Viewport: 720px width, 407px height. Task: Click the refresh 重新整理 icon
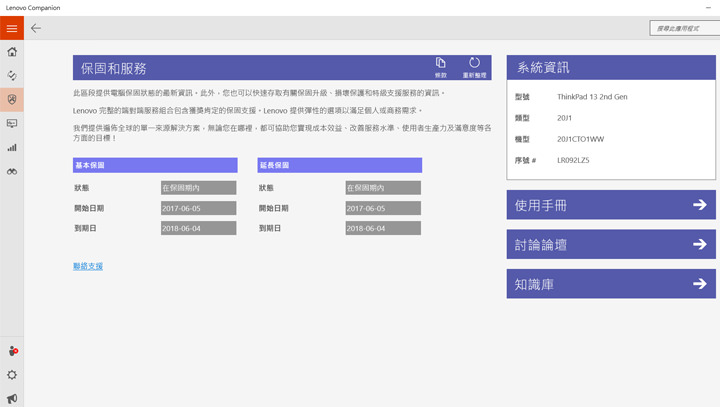(x=474, y=66)
